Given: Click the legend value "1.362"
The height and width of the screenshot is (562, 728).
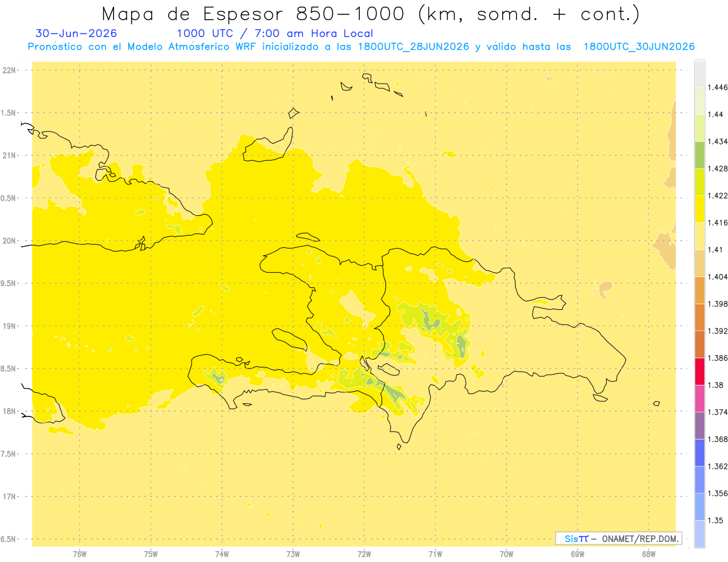Looking at the screenshot, I should click(718, 466).
